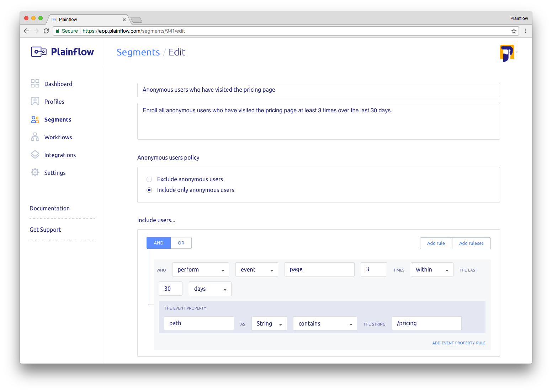Toggle the OR condition button
Screen dimensions: 552x392
point(181,243)
